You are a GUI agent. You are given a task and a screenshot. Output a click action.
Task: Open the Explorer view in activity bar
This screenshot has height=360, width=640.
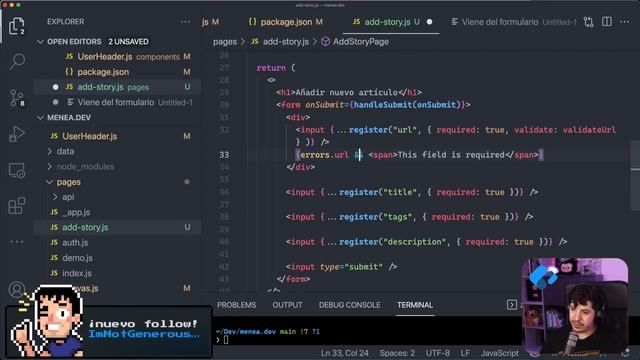click(16, 26)
